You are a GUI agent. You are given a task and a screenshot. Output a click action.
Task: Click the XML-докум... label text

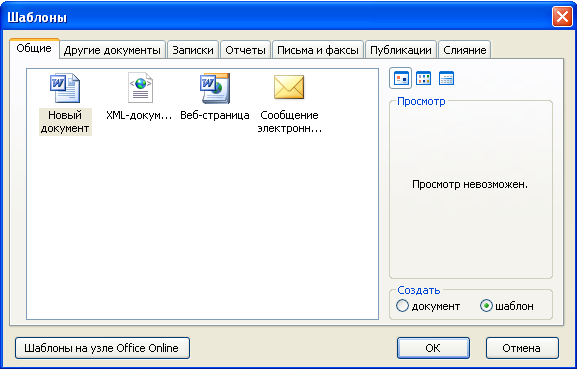click(139, 115)
